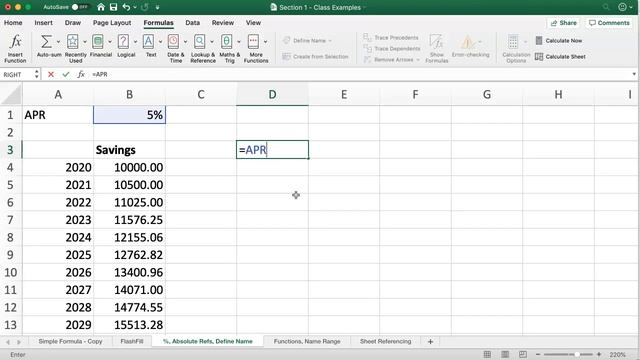The width and height of the screenshot is (640, 360).
Task: Open Calculation Options
Action: click(x=513, y=42)
